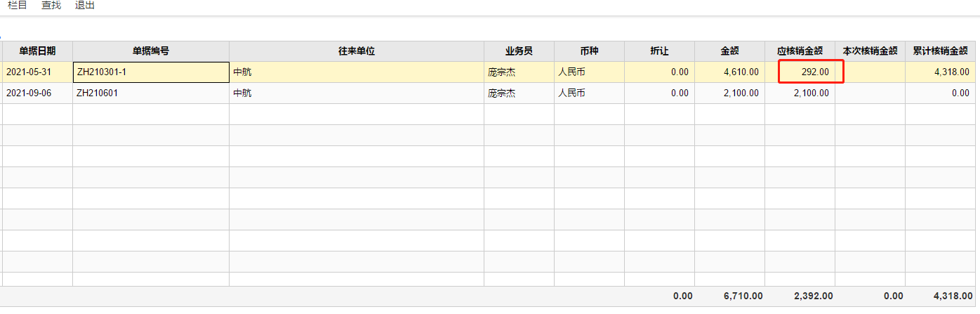
Task: Choose 退出 to exit
Action: (85, 6)
